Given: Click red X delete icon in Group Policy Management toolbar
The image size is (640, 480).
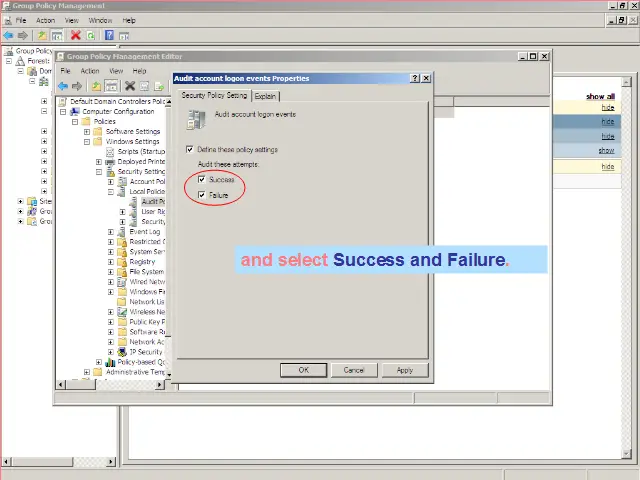Looking at the screenshot, I should pos(76,36).
